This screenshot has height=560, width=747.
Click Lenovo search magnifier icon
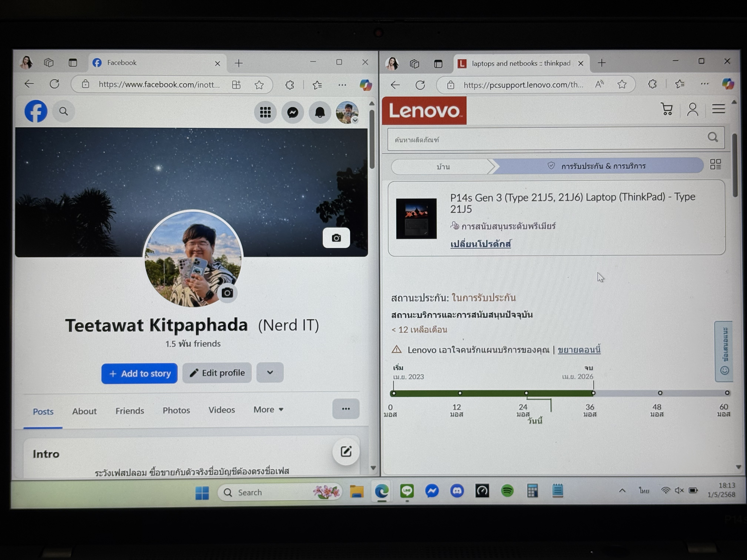713,137
